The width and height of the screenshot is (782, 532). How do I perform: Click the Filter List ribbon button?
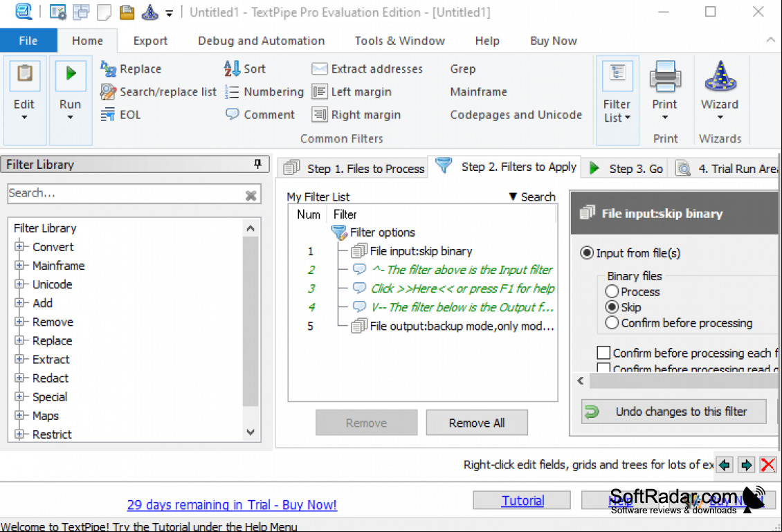[617, 100]
